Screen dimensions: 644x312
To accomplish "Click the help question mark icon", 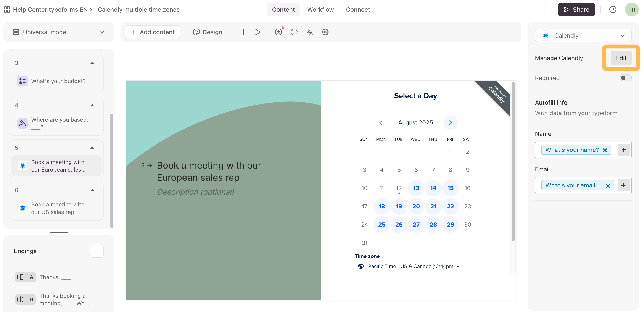I will click(x=612, y=10).
